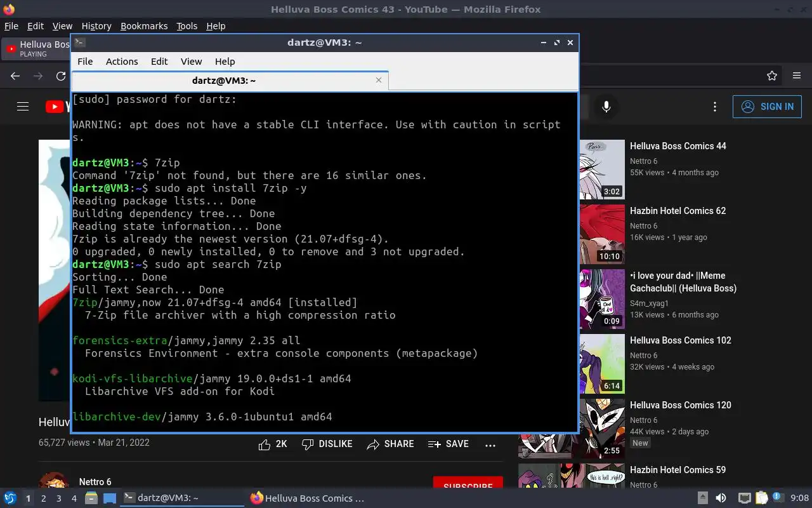Image resolution: width=812 pixels, height=508 pixels.
Task: Click the 9:08 clock
Action: point(799,498)
